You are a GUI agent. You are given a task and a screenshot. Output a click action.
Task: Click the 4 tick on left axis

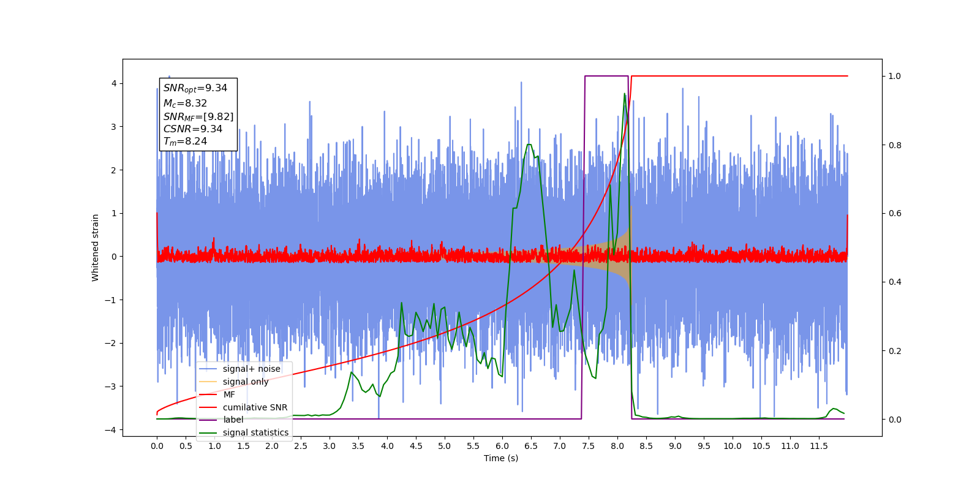coord(113,83)
